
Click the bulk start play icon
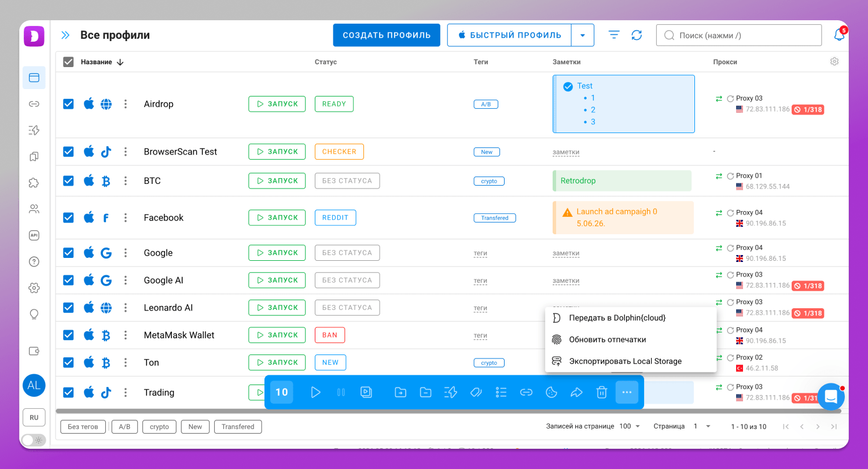tap(315, 393)
